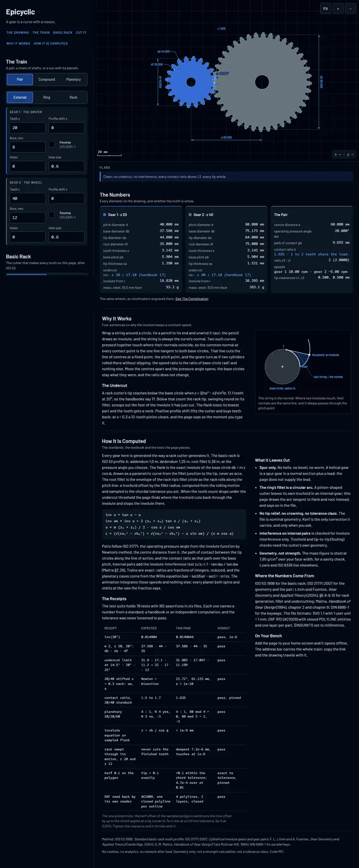Enable Keyway for Gear 1 driver
Screen dimensions: 359x868
[x=51, y=145]
